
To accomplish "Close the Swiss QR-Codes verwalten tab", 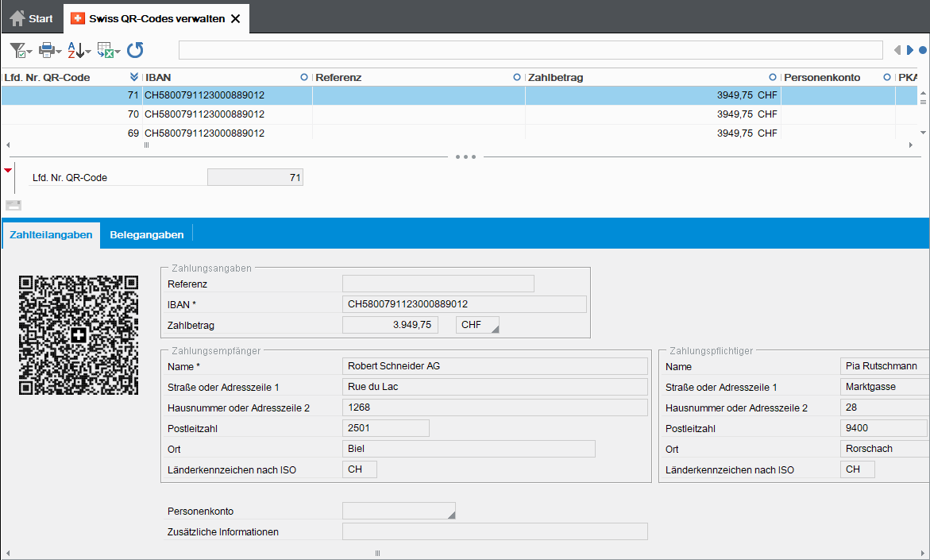I will (x=235, y=18).
